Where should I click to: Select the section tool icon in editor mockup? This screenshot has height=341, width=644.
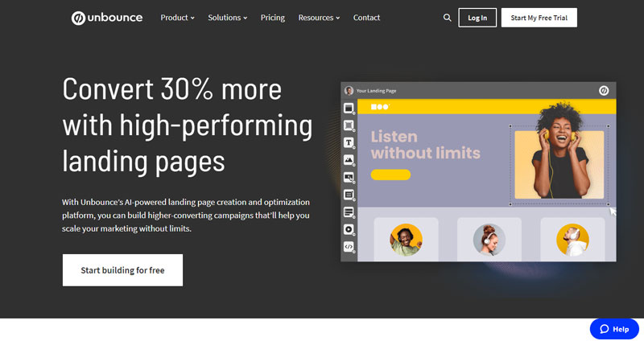coord(349,109)
